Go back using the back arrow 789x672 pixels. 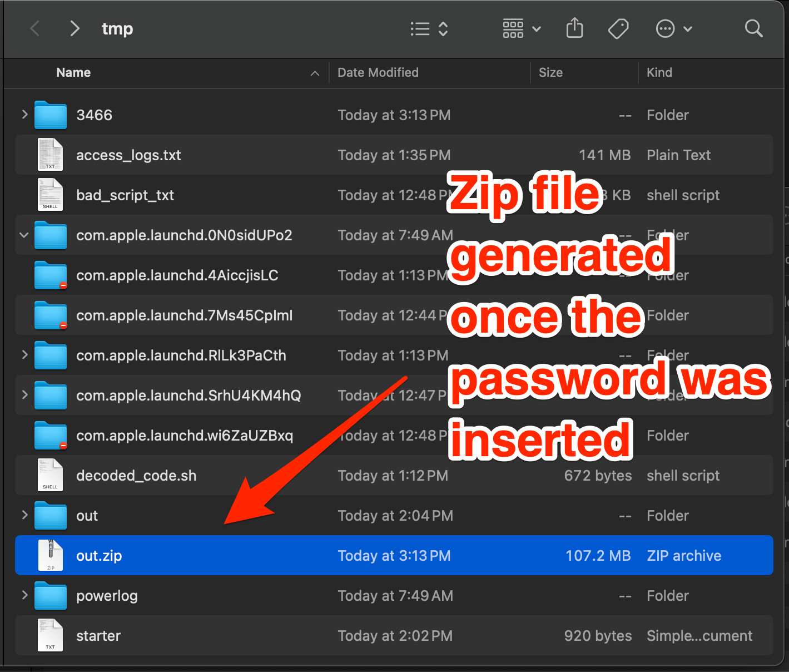34,28
